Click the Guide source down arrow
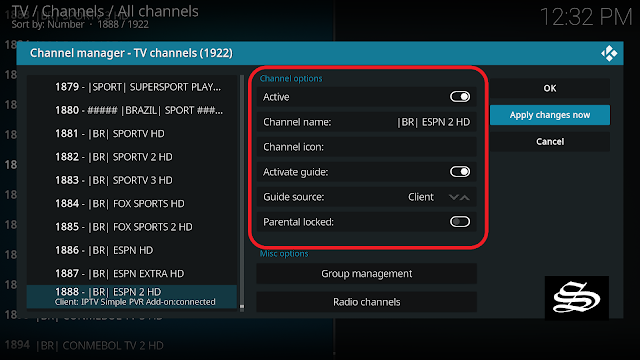Image resolution: width=640 pixels, height=360 pixels. pyautogui.click(x=453, y=197)
